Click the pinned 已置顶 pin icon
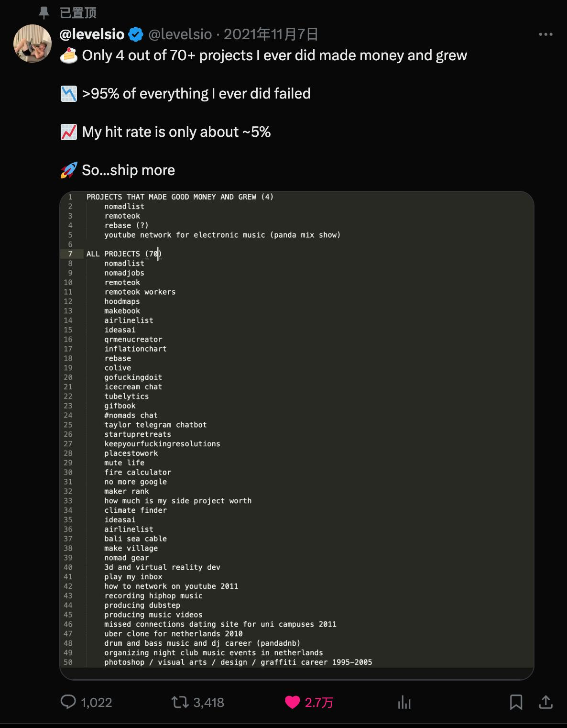Screen dimensions: 567x728 click(44, 13)
